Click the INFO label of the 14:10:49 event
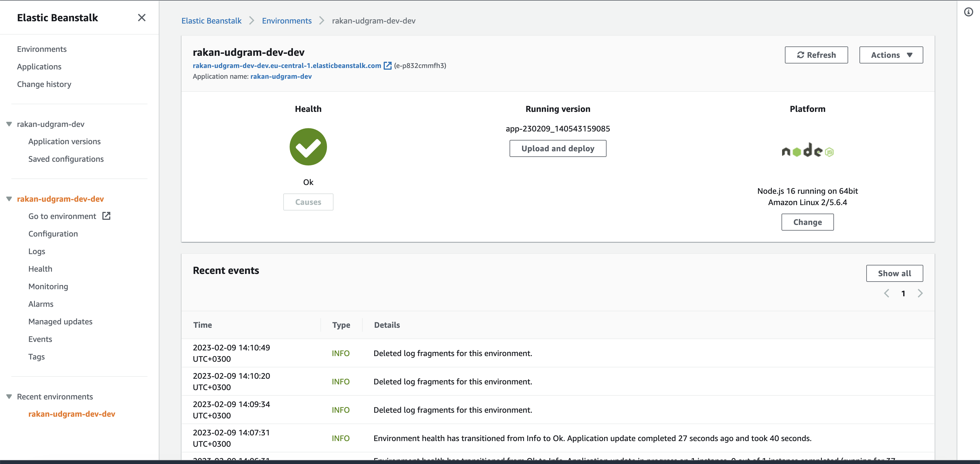Viewport: 980px width, 464px height. (341, 354)
